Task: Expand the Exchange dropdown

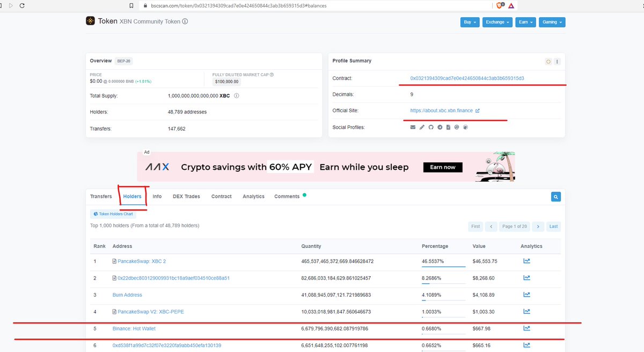Action: tap(497, 22)
